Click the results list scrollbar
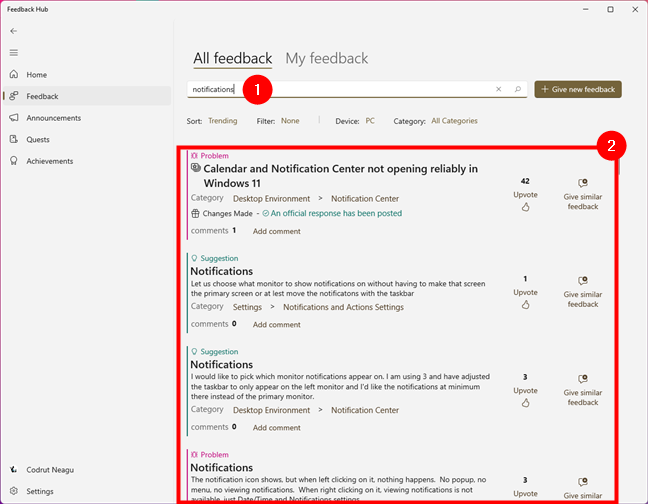Screen dimensions: 648x504 pos(619,165)
